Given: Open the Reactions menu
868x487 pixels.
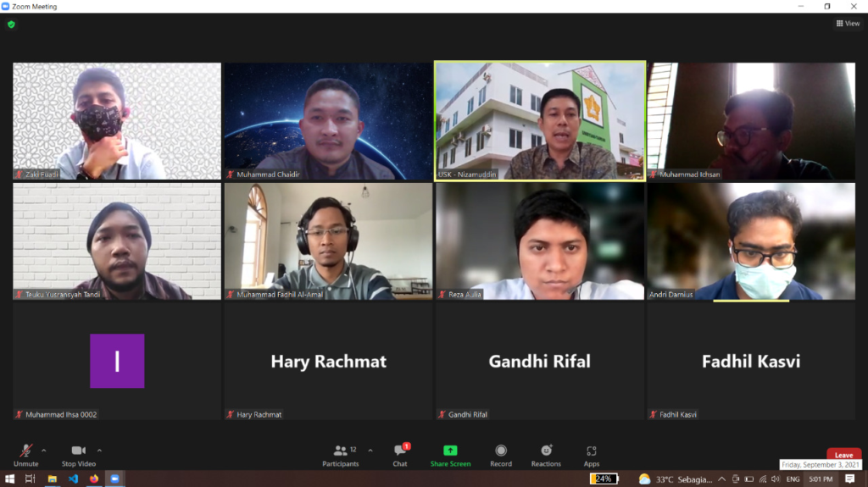Looking at the screenshot, I should pyautogui.click(x=546, y=451).
